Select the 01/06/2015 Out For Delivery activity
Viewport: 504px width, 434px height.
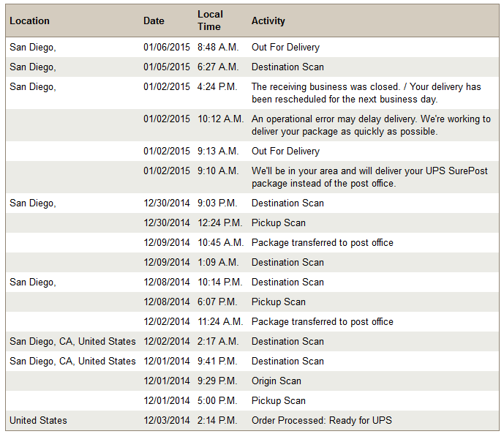point(285,48)
